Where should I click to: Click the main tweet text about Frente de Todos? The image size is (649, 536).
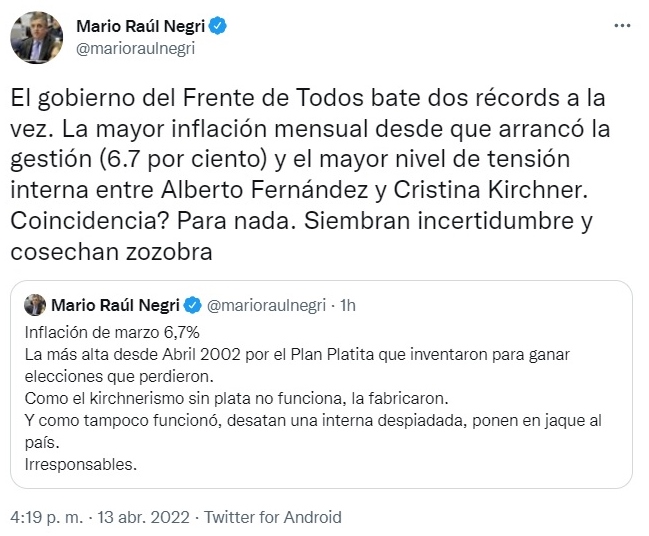(x=310, y=174)
